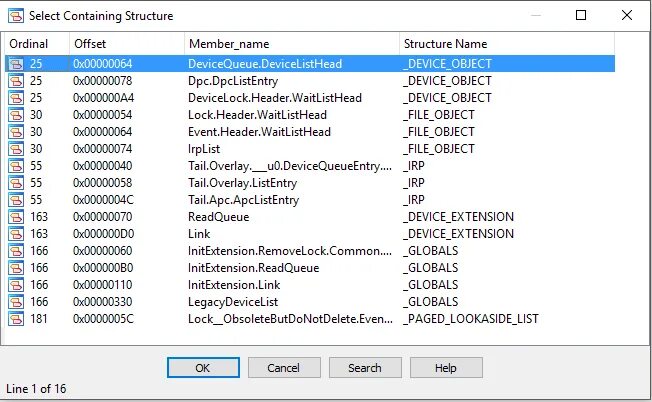
Task: Click offset 0x00000060
Action: pyautogui.click(x=103, y=251)
